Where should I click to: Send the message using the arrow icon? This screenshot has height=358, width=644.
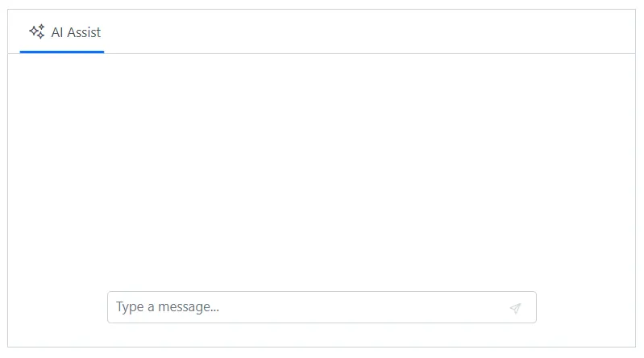coord(516,308)
